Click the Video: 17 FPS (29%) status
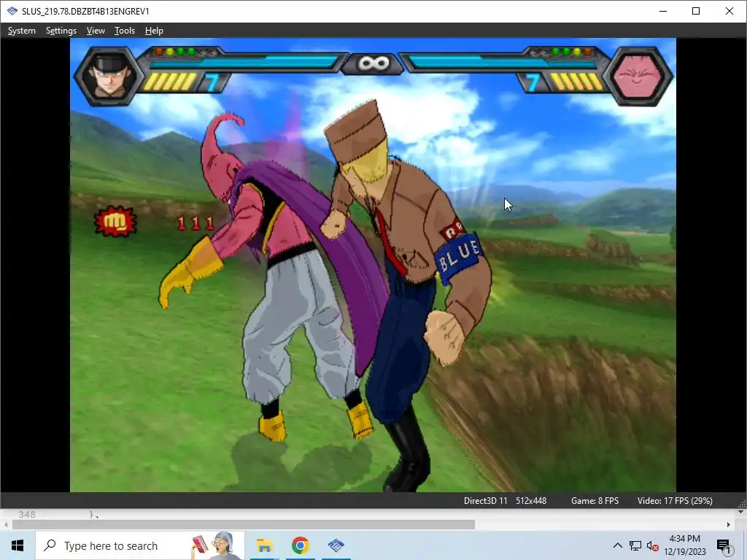 [675, 500]
